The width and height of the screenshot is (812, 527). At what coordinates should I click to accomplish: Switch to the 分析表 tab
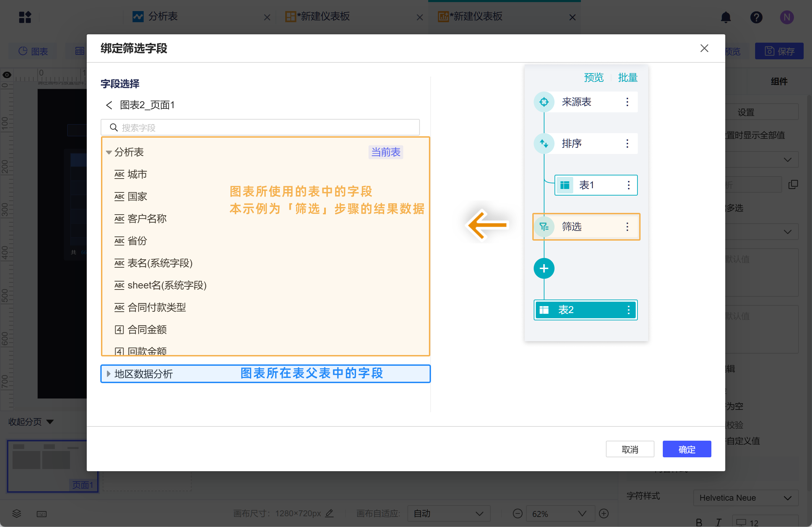[163, 17]
